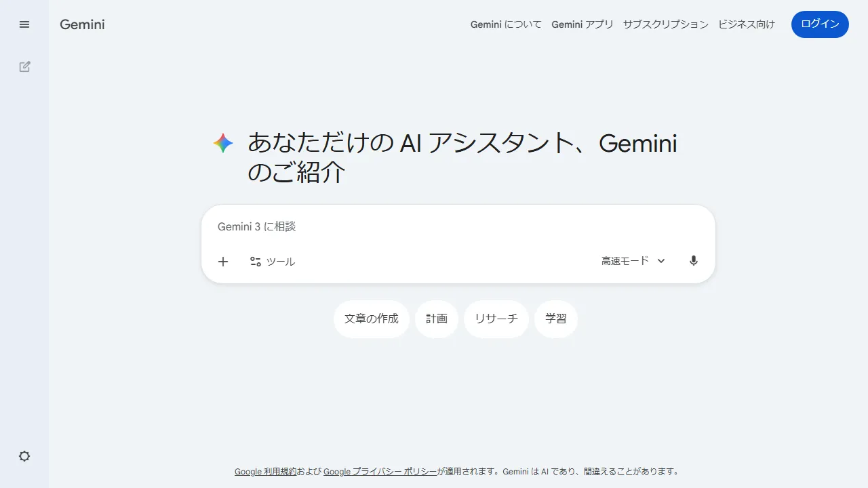Open the settings gear in the sidebar
The image size is (868, 488).
pos(24,456)
